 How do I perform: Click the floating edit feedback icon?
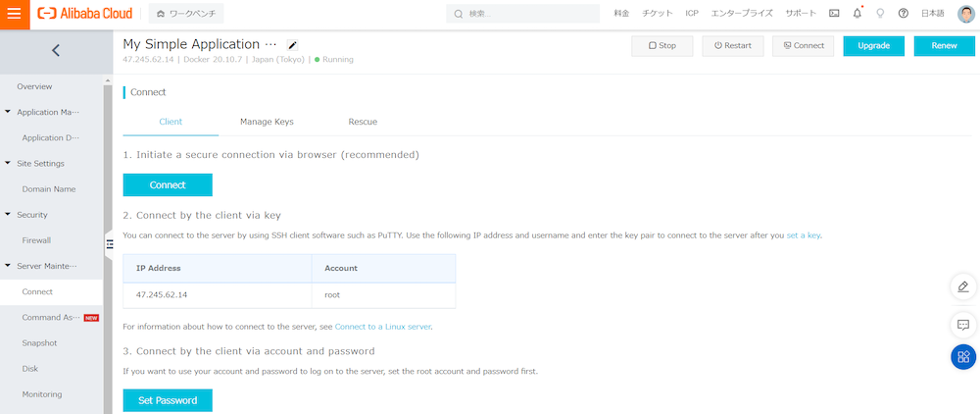[963, 286]
